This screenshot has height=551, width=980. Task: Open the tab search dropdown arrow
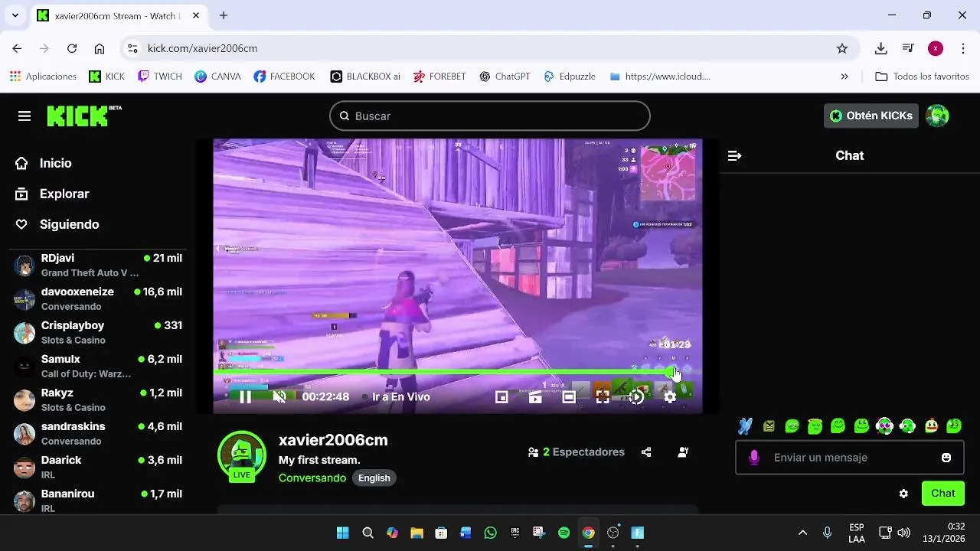coord(15,15)
